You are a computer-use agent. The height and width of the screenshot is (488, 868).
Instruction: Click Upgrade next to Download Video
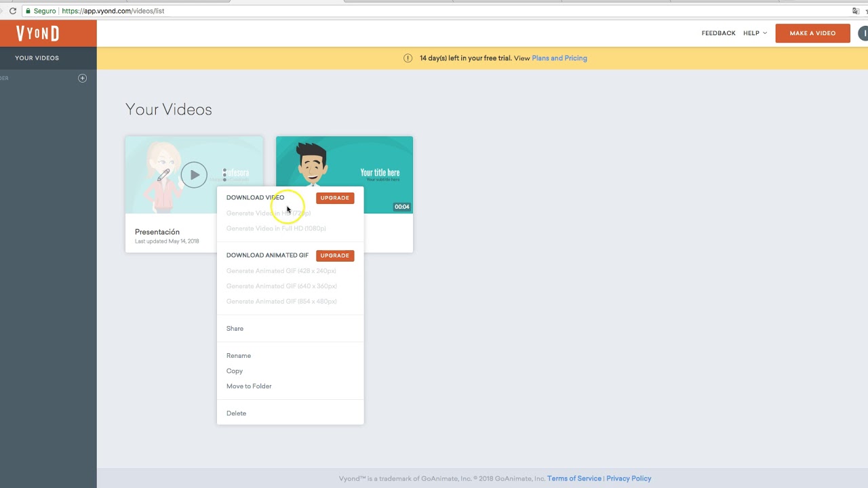click(335, 198)
